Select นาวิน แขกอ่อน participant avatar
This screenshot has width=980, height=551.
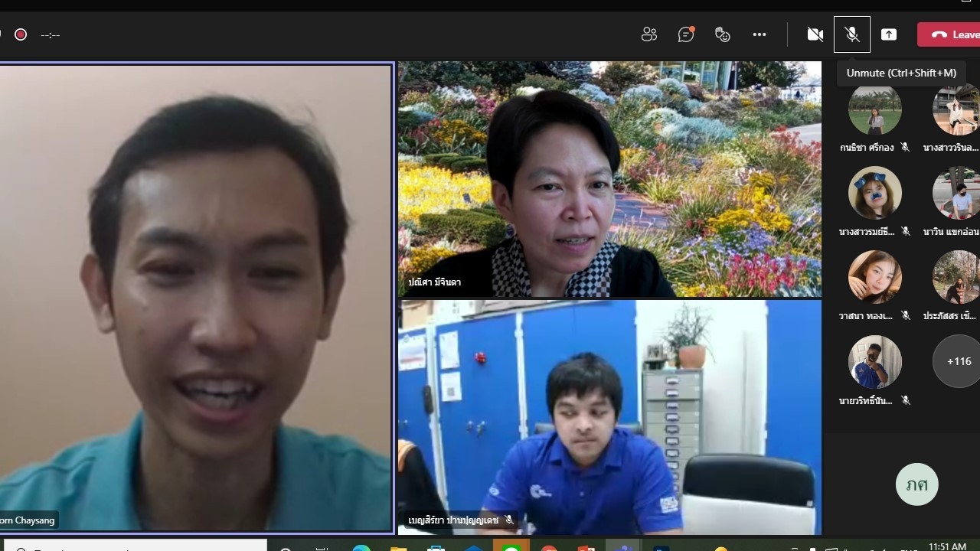(x=956, y=193)
